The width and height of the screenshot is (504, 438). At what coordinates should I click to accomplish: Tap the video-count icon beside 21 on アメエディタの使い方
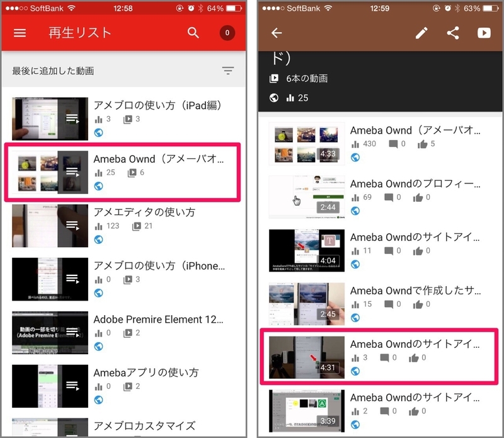click(x=137, y=226)
